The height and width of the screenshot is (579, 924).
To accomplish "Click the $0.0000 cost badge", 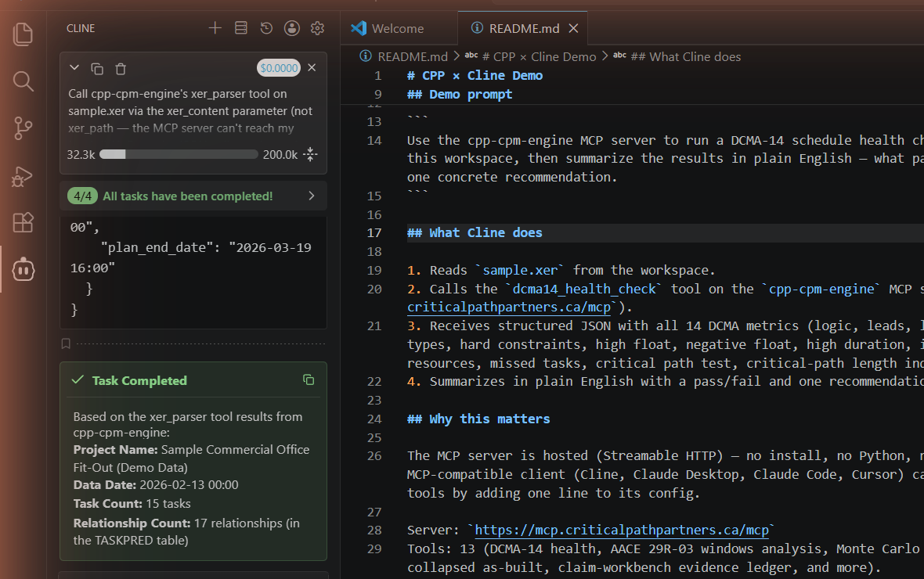I will [x=279, y=68].
